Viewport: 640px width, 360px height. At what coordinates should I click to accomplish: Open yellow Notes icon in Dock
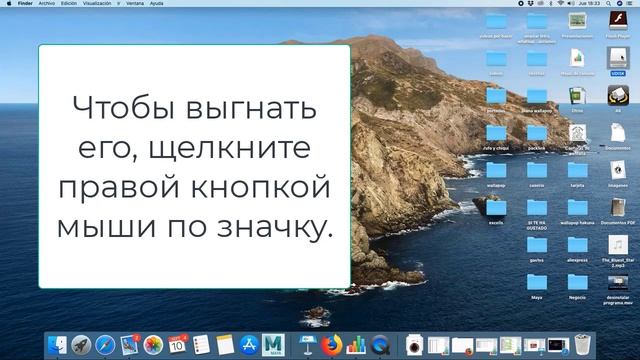pos(225,345)
